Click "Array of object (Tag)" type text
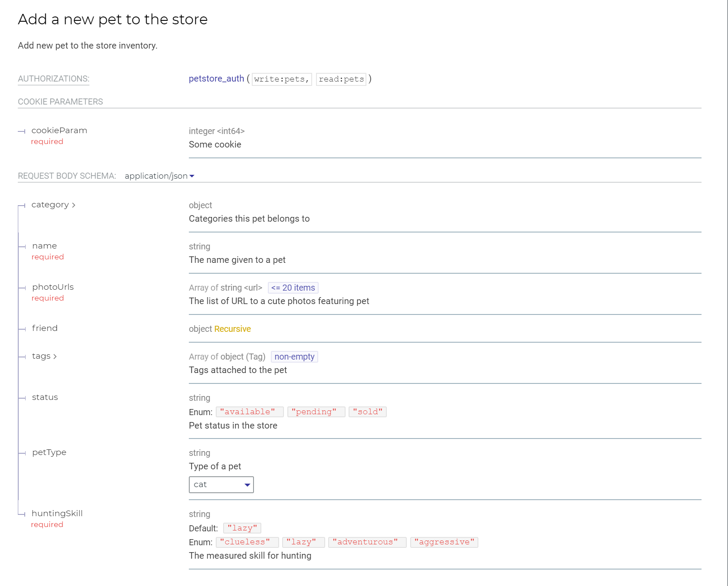 click(x=227, y=357)
